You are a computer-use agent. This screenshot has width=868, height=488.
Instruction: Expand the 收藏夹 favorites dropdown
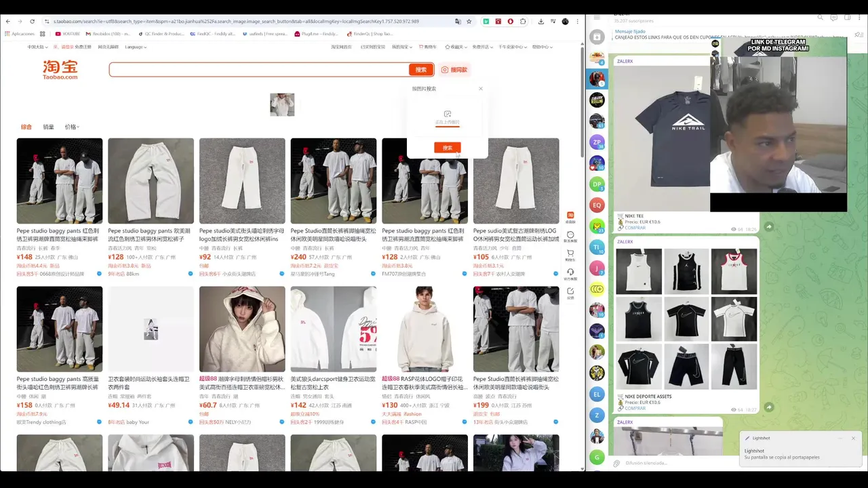(456, 47)
